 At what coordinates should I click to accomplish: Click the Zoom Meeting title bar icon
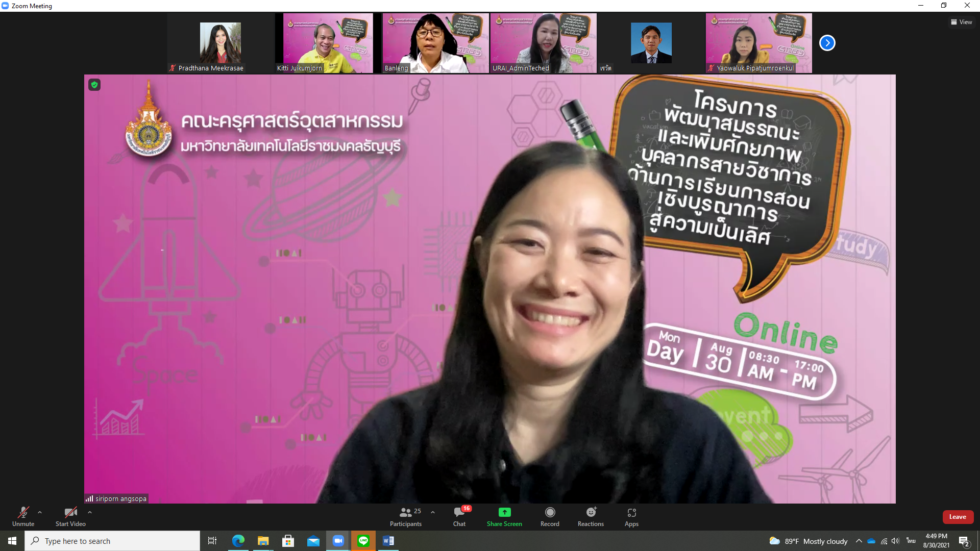tap(5, 6)
